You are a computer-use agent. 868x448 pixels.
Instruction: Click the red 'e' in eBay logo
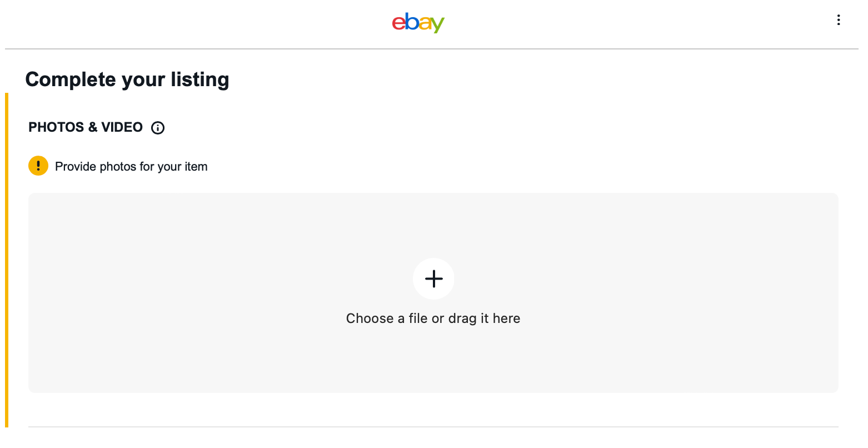[398, 23]
